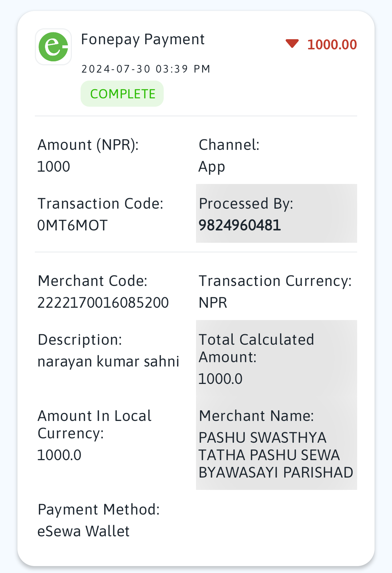Tap the description narayan kumar sahni
392x573 pixels.
click(x=109, y=362)
